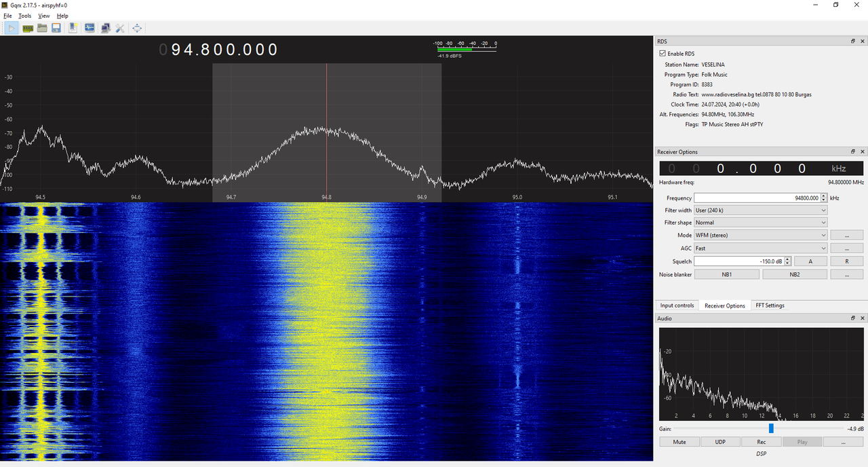The image size is (868, 467).
Task: Open the Filter width dropdown
Action: pyautogui.click(x=761, y=210)
